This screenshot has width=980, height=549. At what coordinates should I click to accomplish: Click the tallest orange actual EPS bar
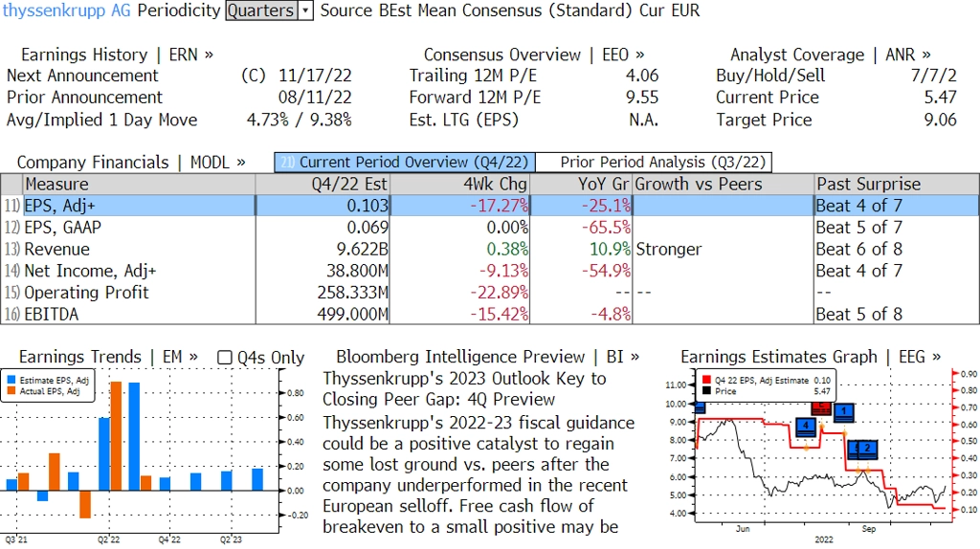(116, 436)
